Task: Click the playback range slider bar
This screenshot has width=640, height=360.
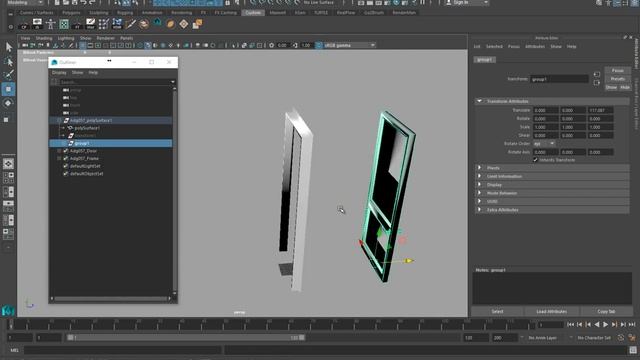Action: pyautogui.click(x=186, y=338)
